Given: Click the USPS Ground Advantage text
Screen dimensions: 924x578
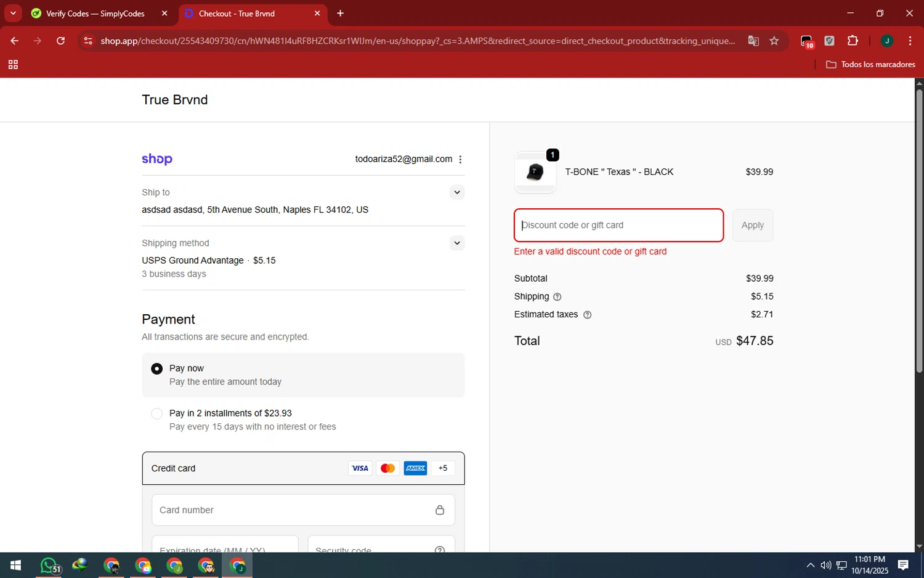Looking at the screenshot, I should point(193,261).
